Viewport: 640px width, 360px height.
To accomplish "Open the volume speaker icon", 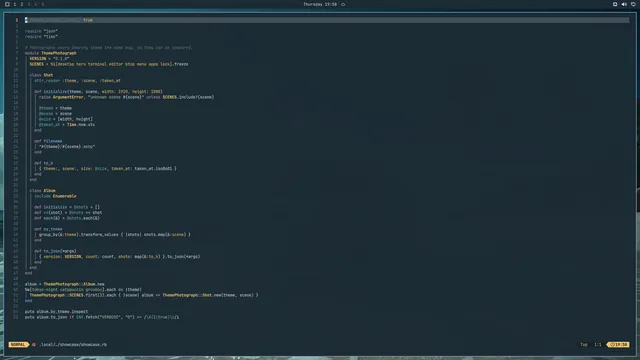I will [x=624, y=4].
